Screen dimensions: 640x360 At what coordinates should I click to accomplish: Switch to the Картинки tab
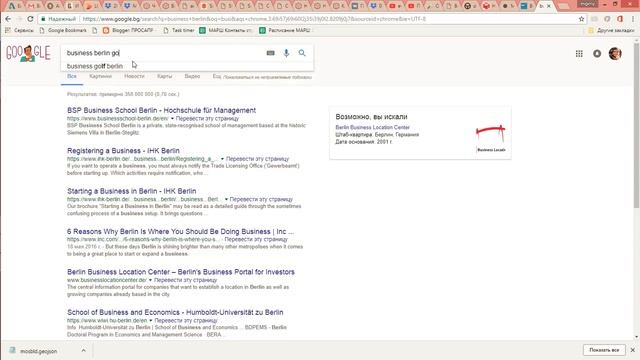(x=100, y=76)
